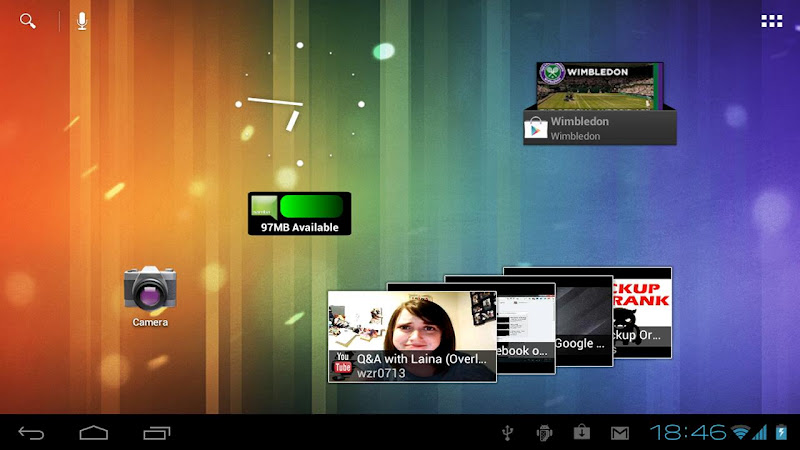
Task: Open the Play Store download notification icon
Action: (x=582, y=433)
